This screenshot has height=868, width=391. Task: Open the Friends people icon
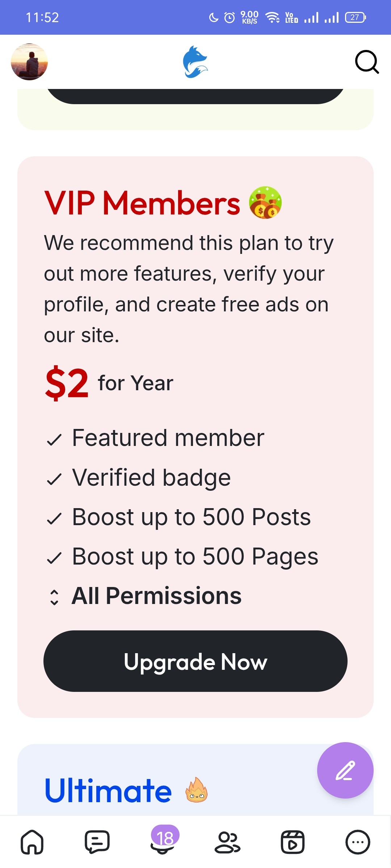(227, 842)
